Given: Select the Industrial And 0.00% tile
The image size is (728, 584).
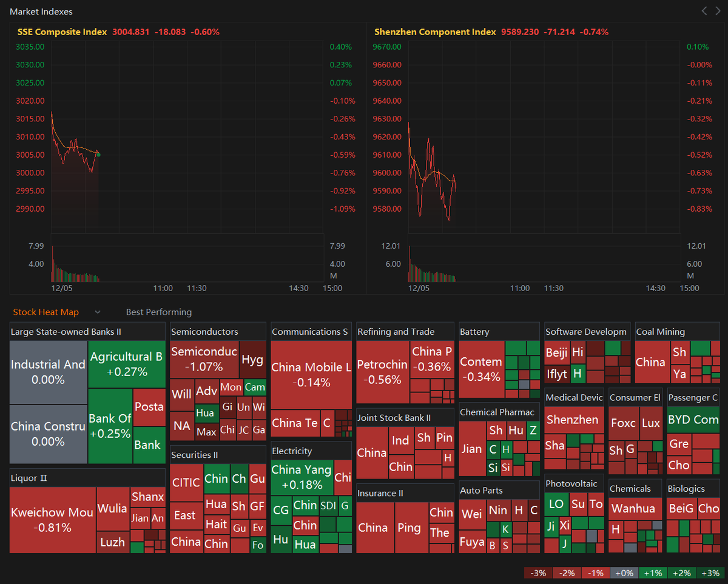Looking at the screenshot, I should point(49,372).
